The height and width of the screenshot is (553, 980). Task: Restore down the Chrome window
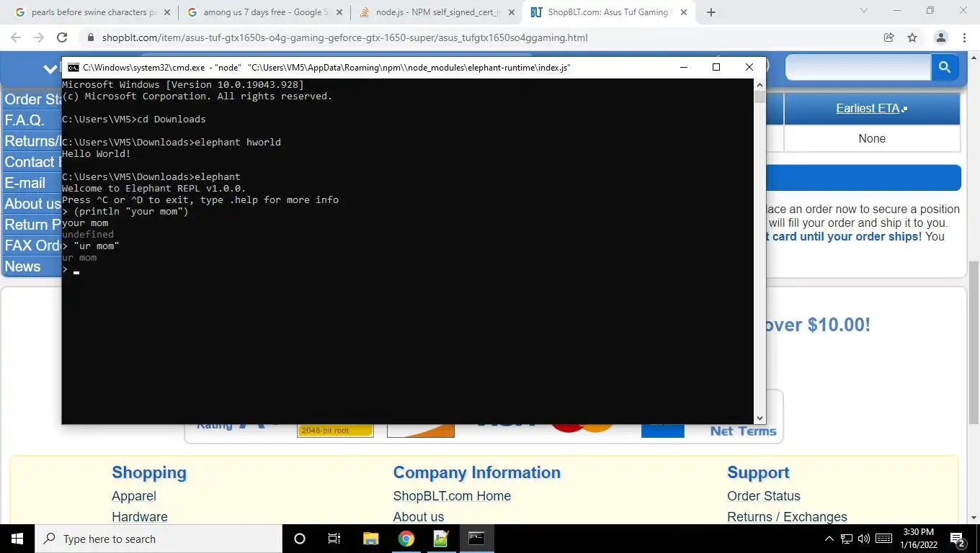click(x=930, y=10)
